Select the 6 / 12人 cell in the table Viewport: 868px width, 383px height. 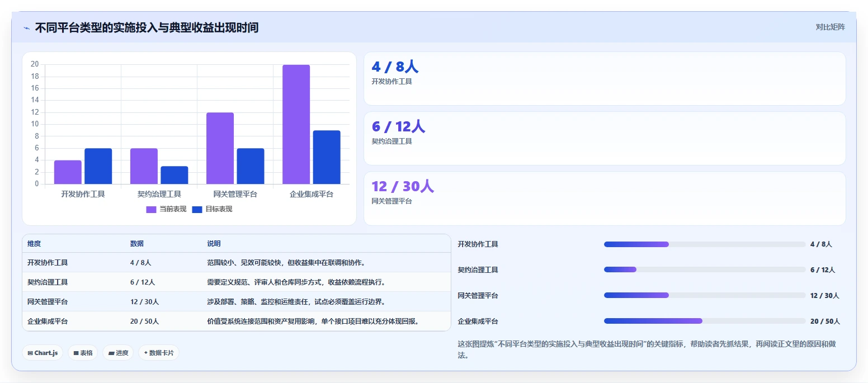pos(143,282)
